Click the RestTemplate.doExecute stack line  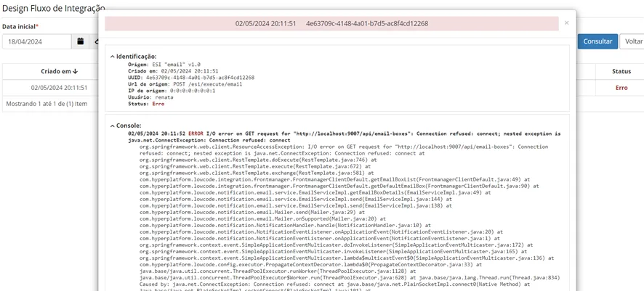258,160
